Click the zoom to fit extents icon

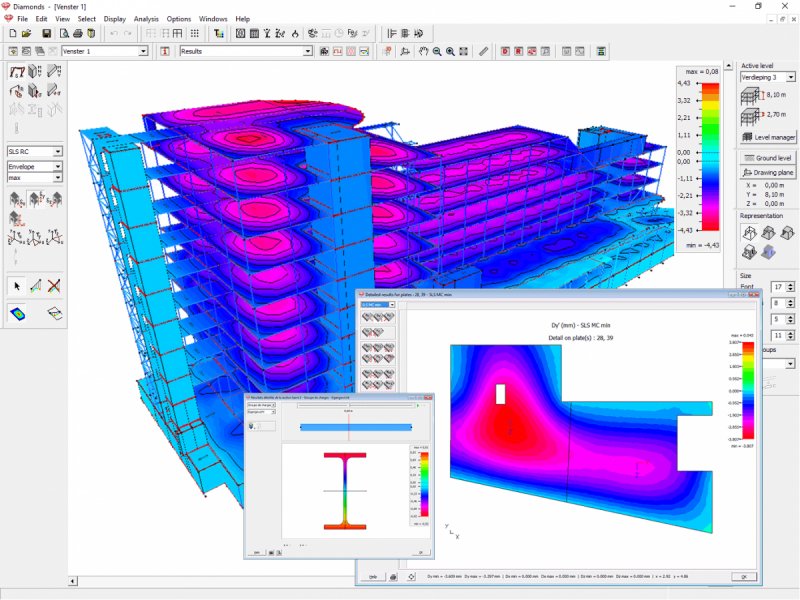[463, 52]
